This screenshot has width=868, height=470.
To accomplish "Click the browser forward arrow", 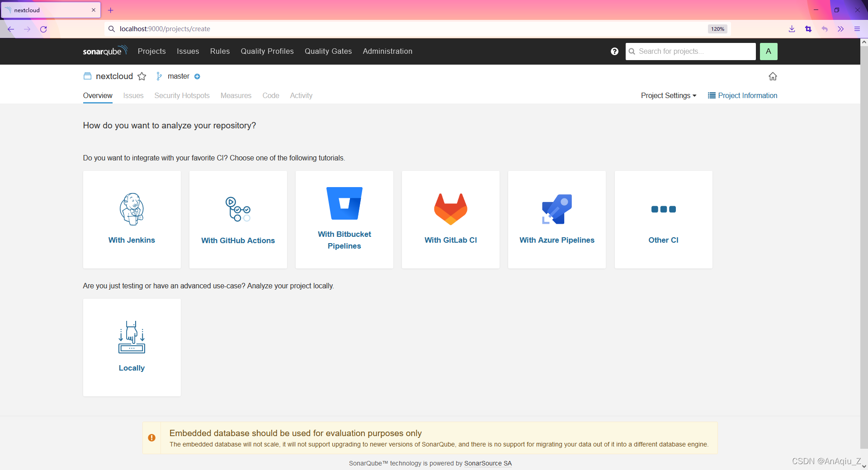I will coord(27,29).
